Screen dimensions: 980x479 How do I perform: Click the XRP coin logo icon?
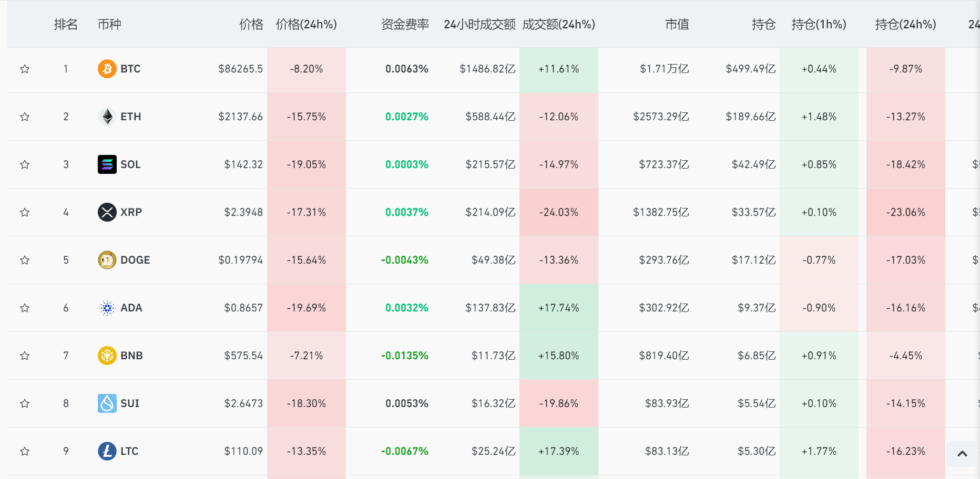[x=107, y=212]
